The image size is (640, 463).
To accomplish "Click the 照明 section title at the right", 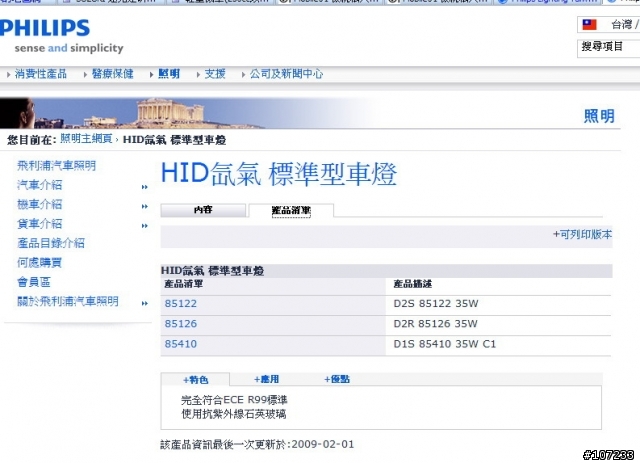I will [x=599, y=116].
